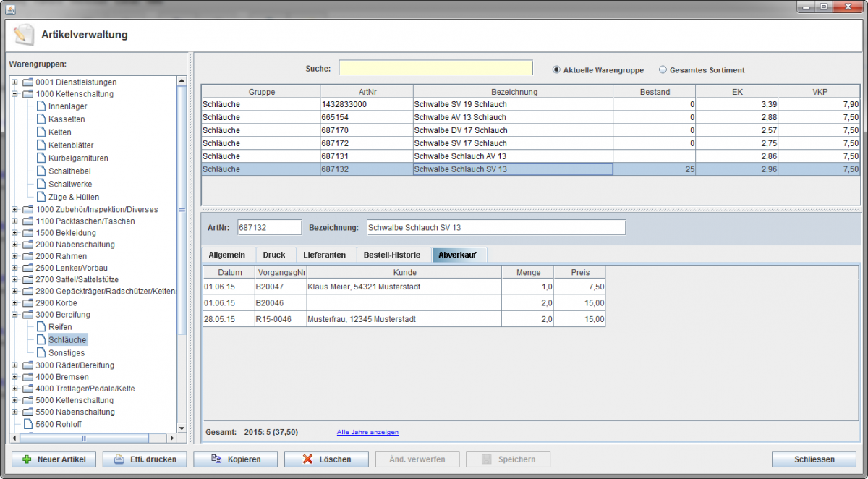Click into the yellow Suche field
The width and height of the screenshot is (868, 479).
pos(435,68)
